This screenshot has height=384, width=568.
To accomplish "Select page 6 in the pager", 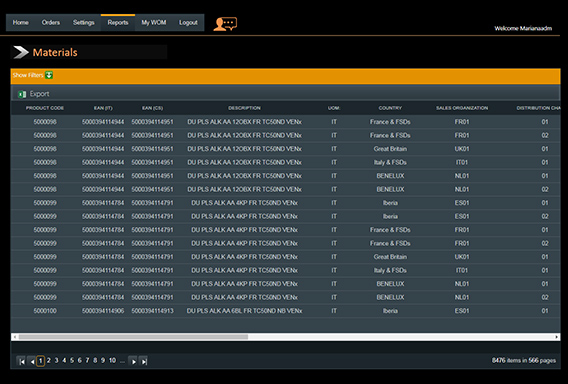I will (x=80, y=360).
